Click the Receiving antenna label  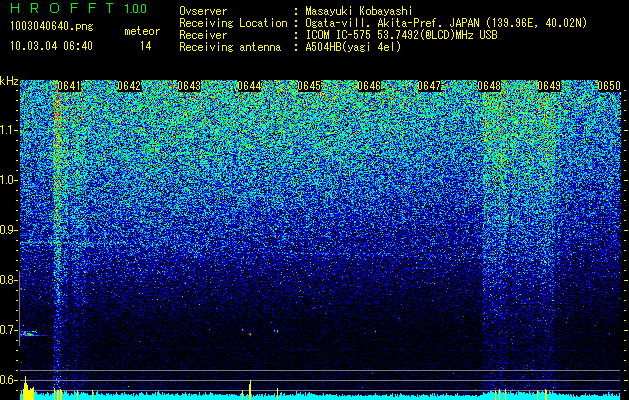230,47
